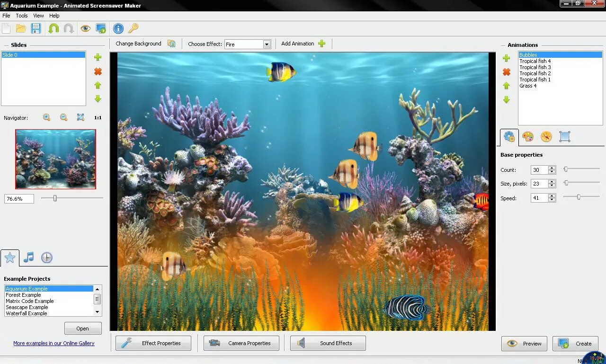The width and height of the screenshot is (606, 364).
Task: Open the Choose Effect dropdown
Action: point(266,44)
